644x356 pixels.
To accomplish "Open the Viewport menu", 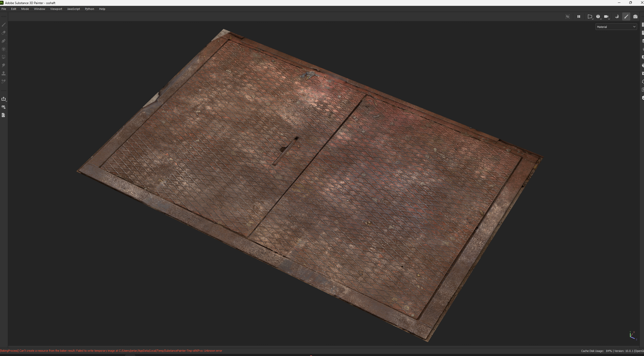I will click(x=56, y=9).
